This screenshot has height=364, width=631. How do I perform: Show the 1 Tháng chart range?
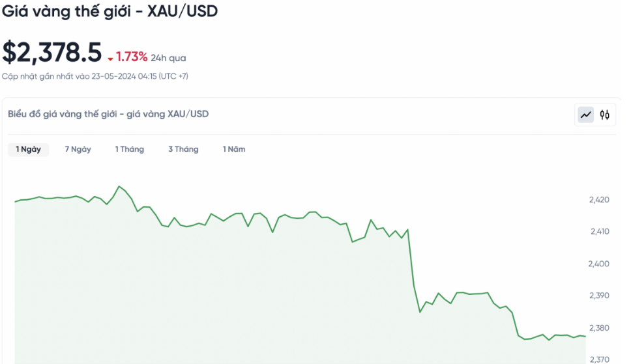(x=129, y=149)
